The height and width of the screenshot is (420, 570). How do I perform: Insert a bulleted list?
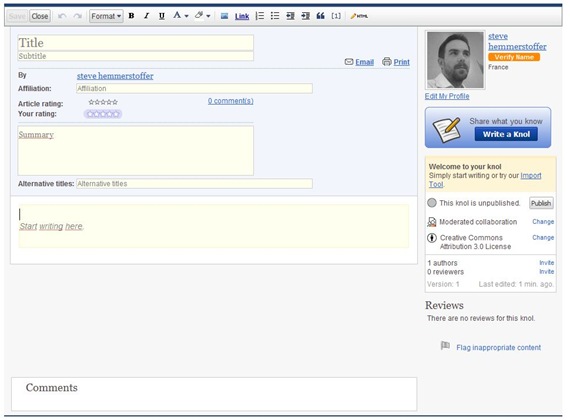[x=275, y=16]
